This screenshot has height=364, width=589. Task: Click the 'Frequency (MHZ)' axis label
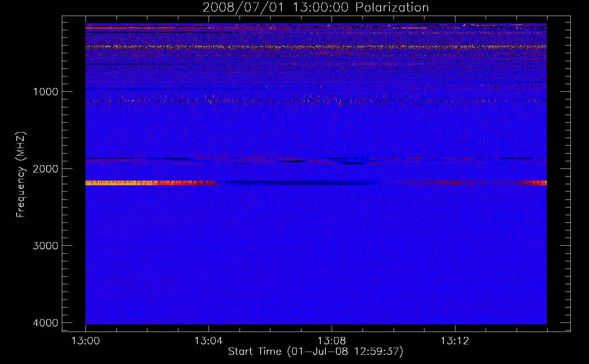(x=21, y=175)
